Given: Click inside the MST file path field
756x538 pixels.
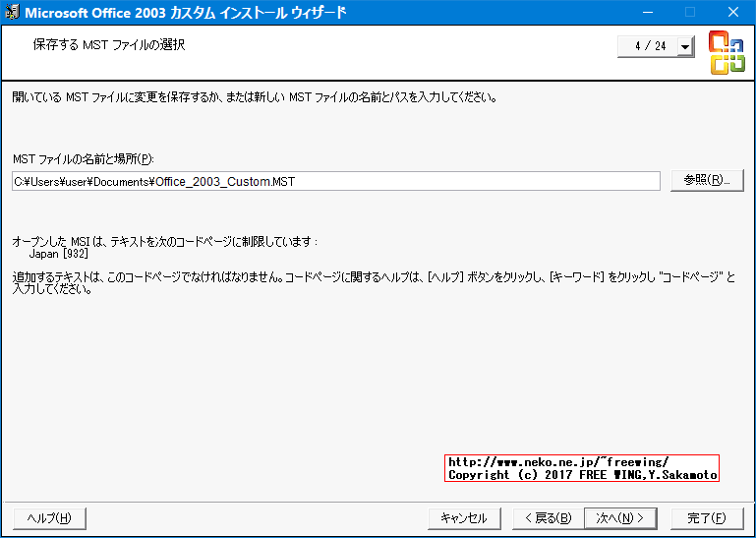Looking at the screenshot, I should [336, 181].
